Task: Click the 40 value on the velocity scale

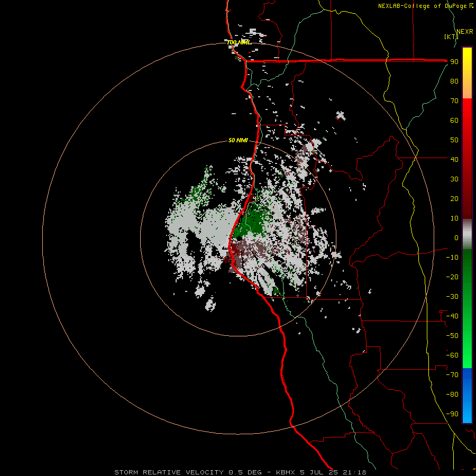Action: pos(454,159)
